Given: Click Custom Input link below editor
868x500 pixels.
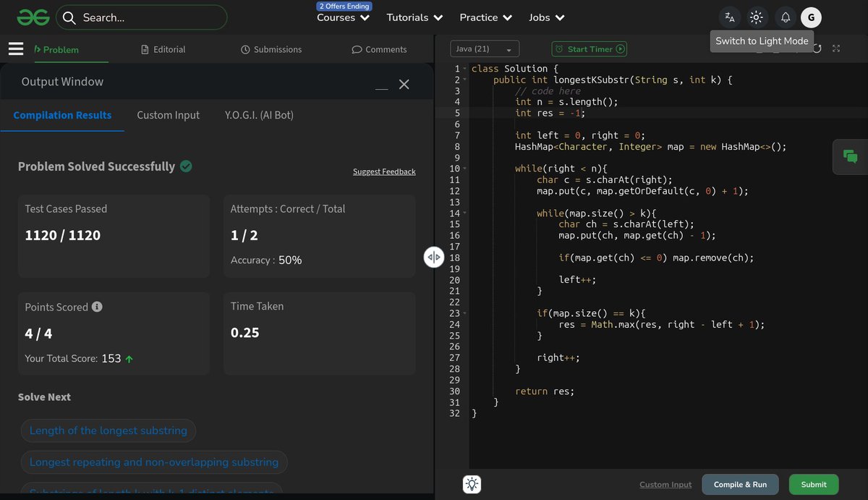Looking at the screenshot, I should tap(665, 485).
